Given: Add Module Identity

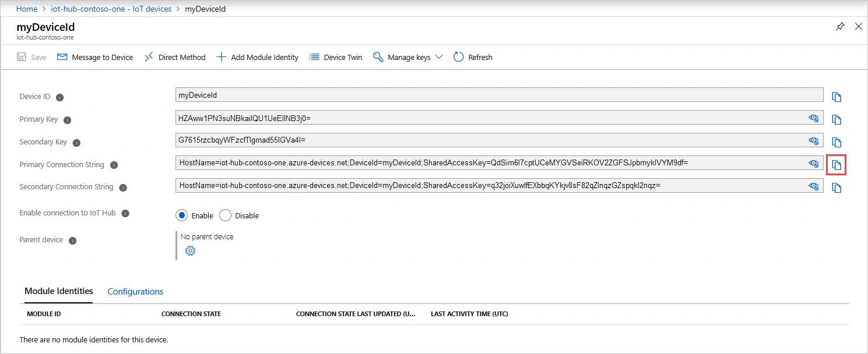Looking at the screenshot, I should tap(257, 57).
